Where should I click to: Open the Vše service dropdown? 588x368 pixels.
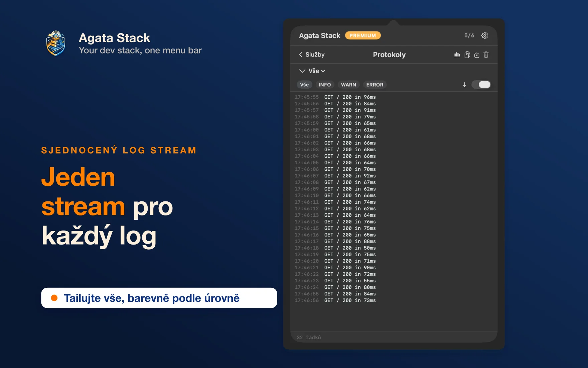tap(317, 71)
